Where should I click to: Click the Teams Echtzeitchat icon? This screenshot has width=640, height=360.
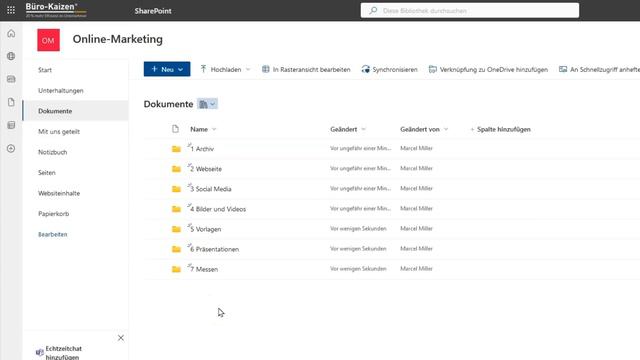pos(40,352)
